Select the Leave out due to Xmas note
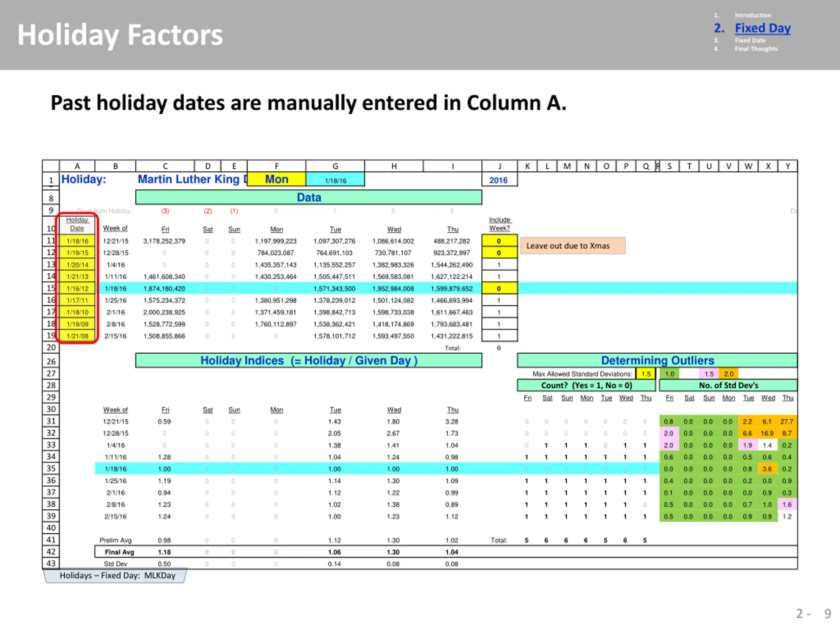This screenshot has width=840, height=630. click(x=573, y=246)
